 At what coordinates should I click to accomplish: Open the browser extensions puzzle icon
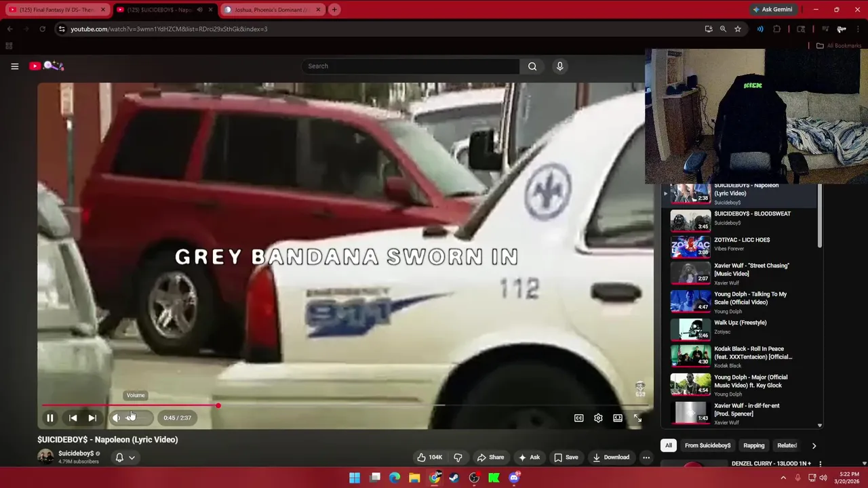click(x=777, y=29)
